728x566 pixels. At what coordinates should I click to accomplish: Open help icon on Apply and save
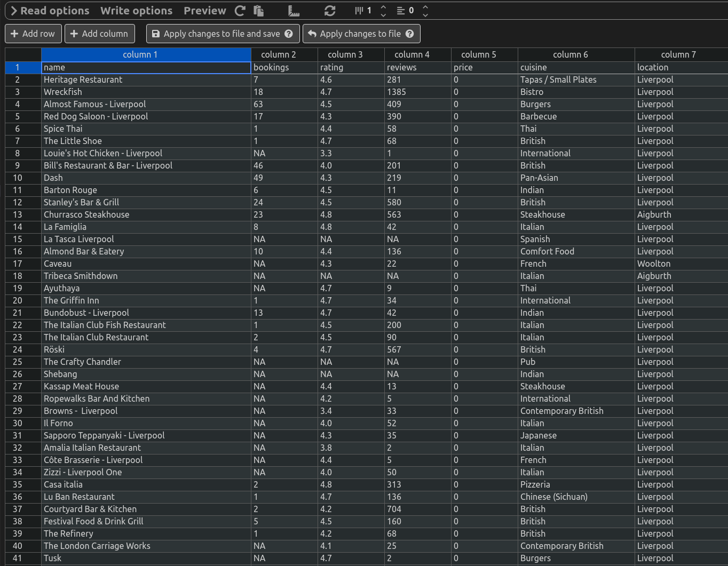(x=289, y=34)
